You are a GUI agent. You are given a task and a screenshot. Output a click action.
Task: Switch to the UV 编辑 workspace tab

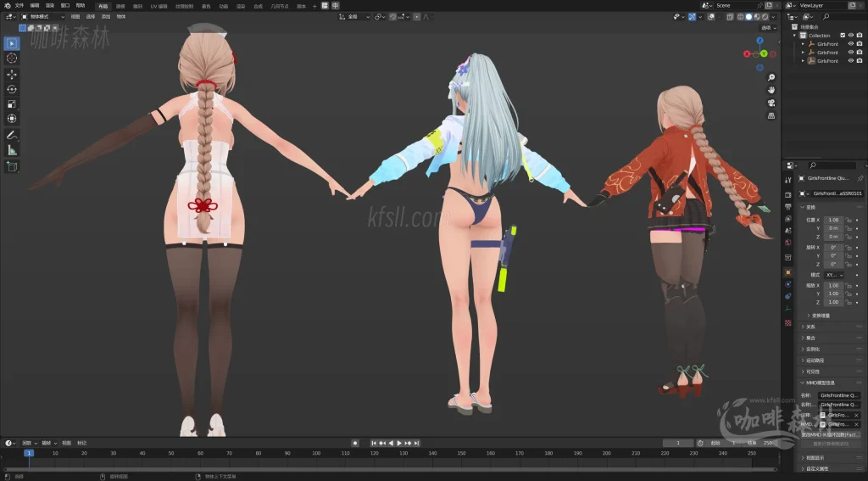pyautogui.click(x=159, y=6)
